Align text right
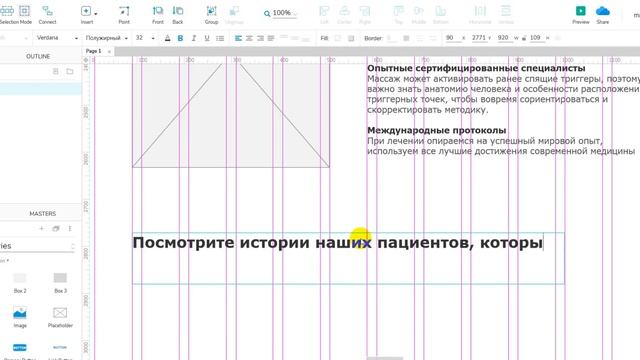The image size is (640, 360). tap(260, 38)
